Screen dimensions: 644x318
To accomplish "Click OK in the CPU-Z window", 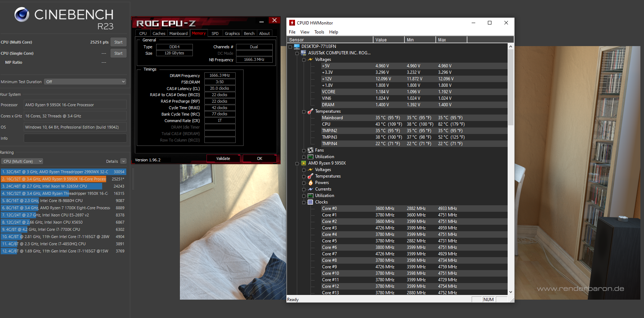I will pyautogui.click(x=259, y=158).
